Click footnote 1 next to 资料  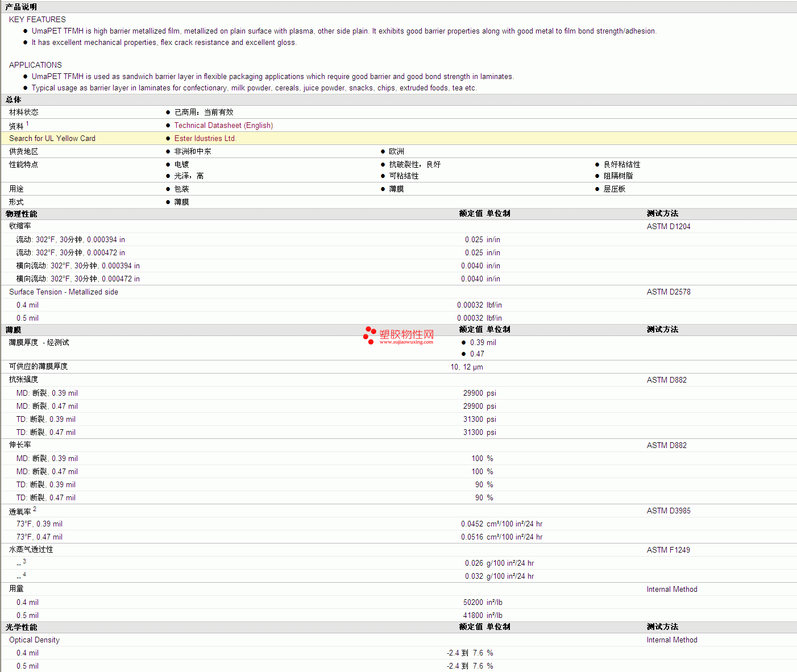click(27, 123)
